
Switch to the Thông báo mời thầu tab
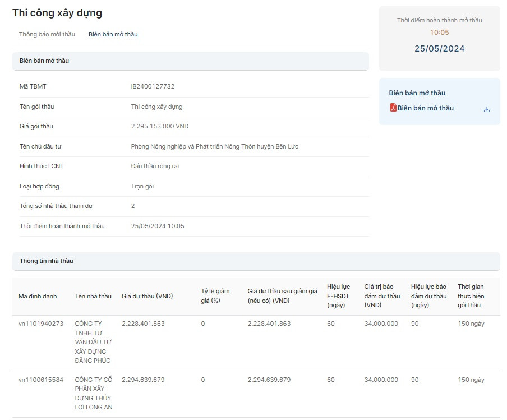[x=47, y=34]
